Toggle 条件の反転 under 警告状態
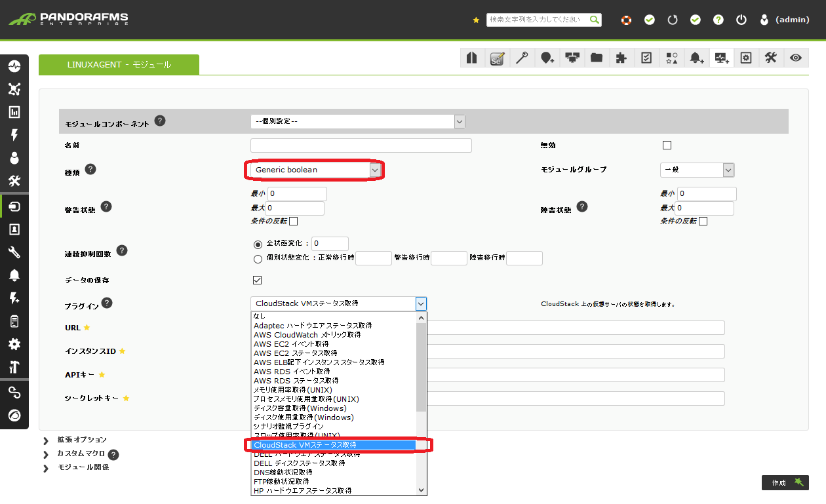The image size is (826, 504). pyautogui.click(x=294, y=221)
